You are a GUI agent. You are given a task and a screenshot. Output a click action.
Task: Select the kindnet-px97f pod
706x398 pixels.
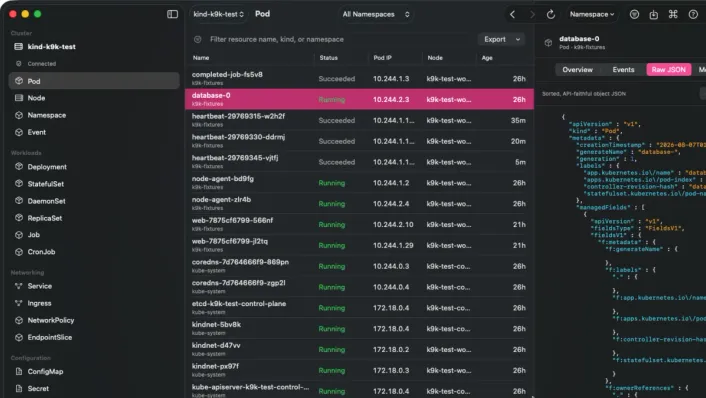(x=359, y=371)
